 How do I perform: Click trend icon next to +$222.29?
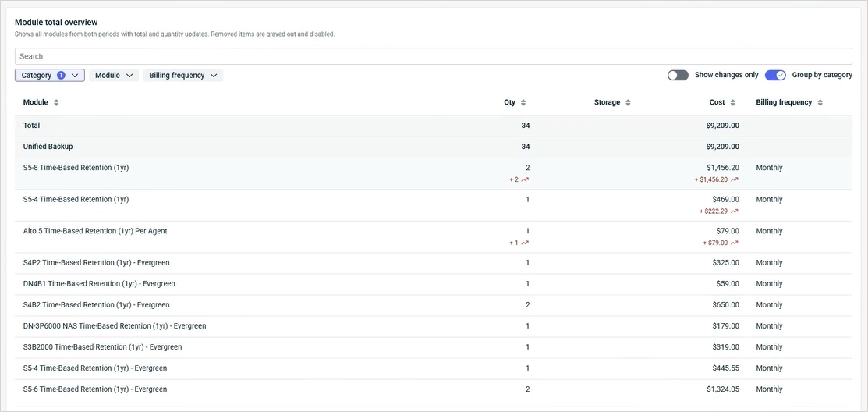pyautogui.click(x=735, y=211)
